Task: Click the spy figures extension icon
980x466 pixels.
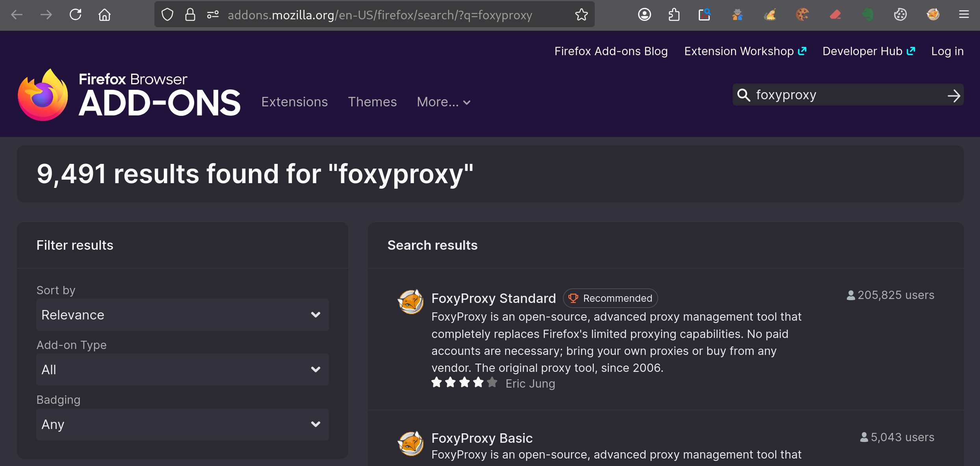Action: (737, 15)
